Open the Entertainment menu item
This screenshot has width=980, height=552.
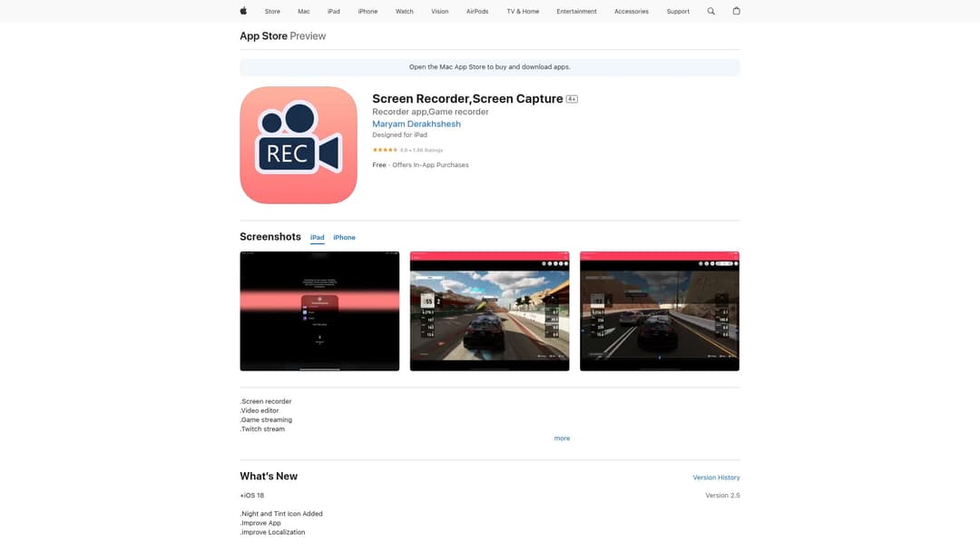(576, 11)
